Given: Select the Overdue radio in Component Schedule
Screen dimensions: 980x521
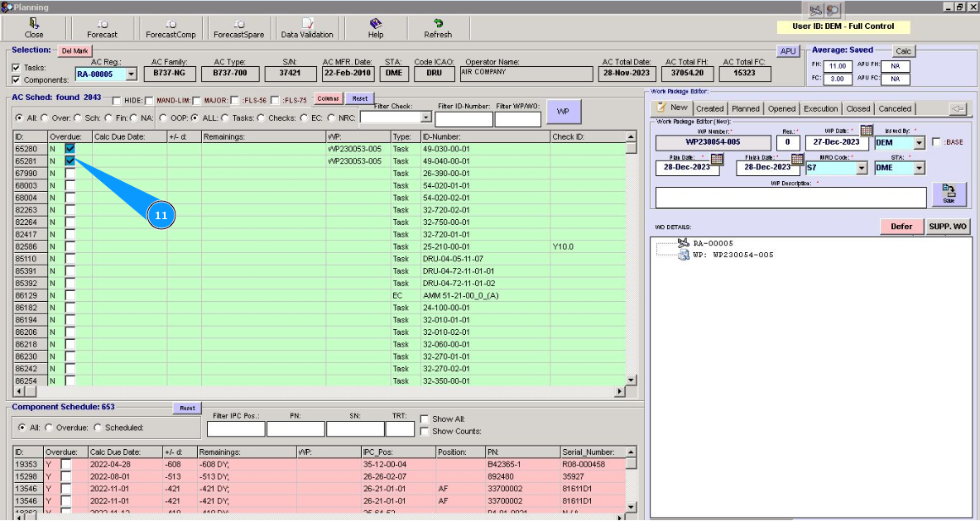Looking at the screenshot, I should (x=48, y=428).
